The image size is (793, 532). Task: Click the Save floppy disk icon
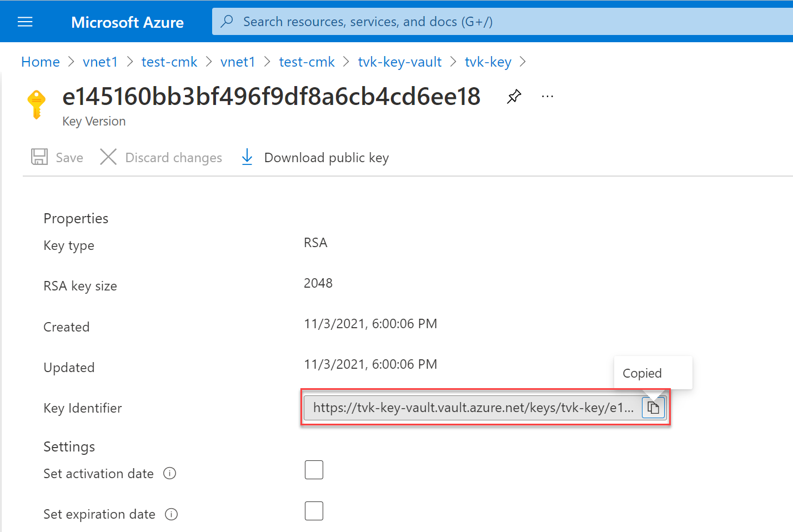coord(39,157)
